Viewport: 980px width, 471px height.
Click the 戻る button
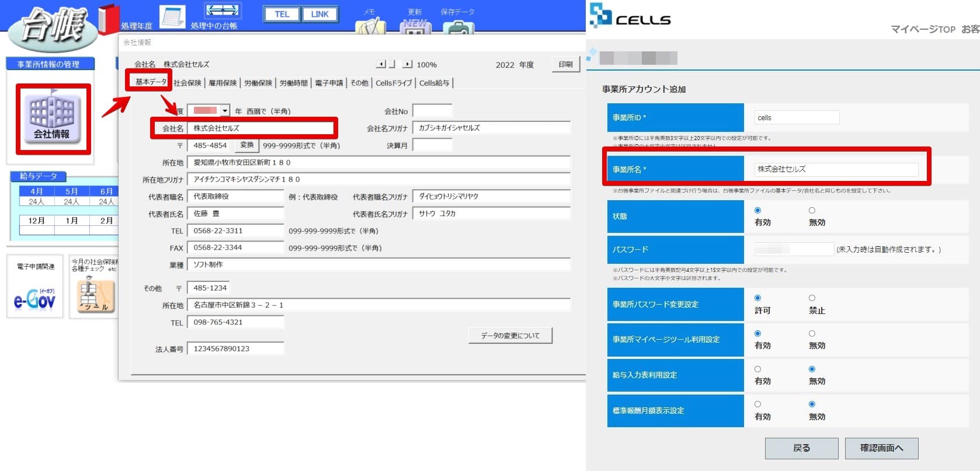[x=802, y=448]
